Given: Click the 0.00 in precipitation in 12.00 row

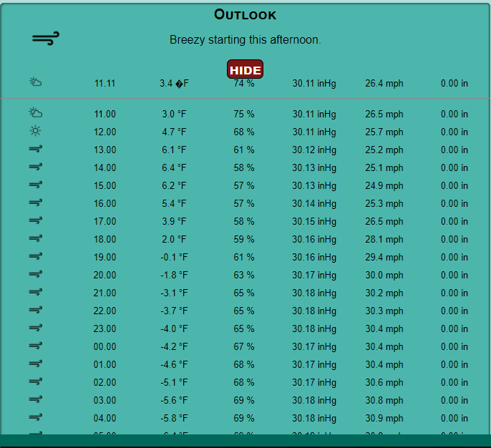Looking at the screenshot, I should pos(454,132).
